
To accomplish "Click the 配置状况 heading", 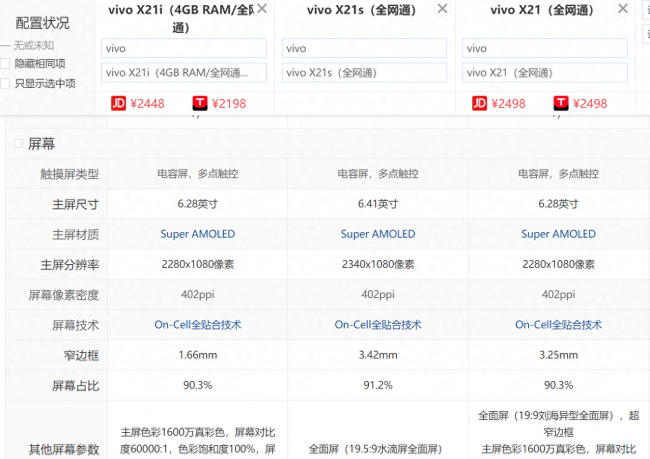I will 42,23.
